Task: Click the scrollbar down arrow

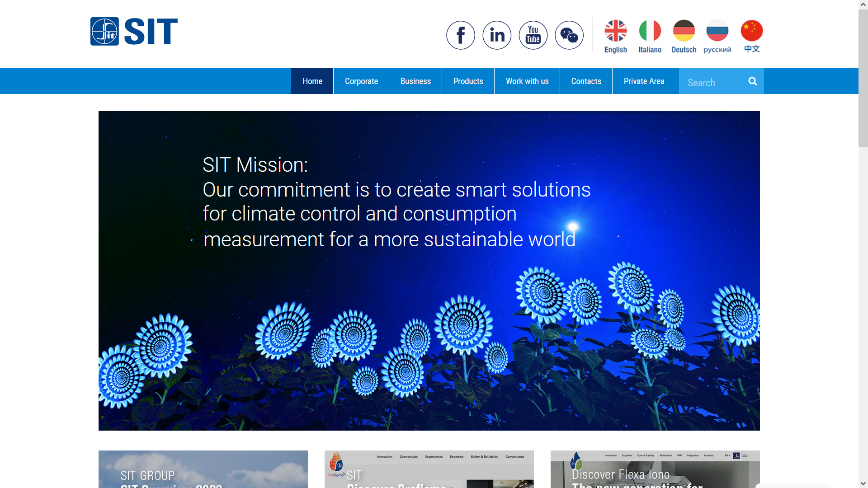Action: click(863, 483)
